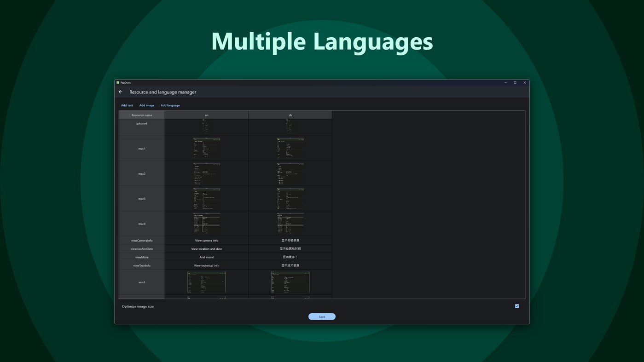The height and width of the screenshot is (362, 644).
Task: Click the Optimize image size label
Action: click(138, 306)
